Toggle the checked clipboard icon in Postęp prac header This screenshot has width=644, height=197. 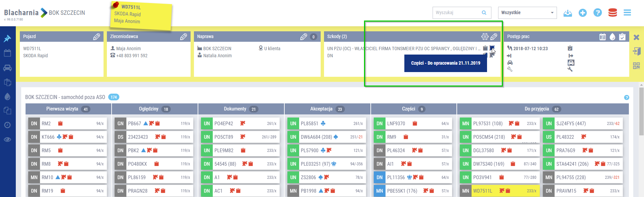(622, 37)
